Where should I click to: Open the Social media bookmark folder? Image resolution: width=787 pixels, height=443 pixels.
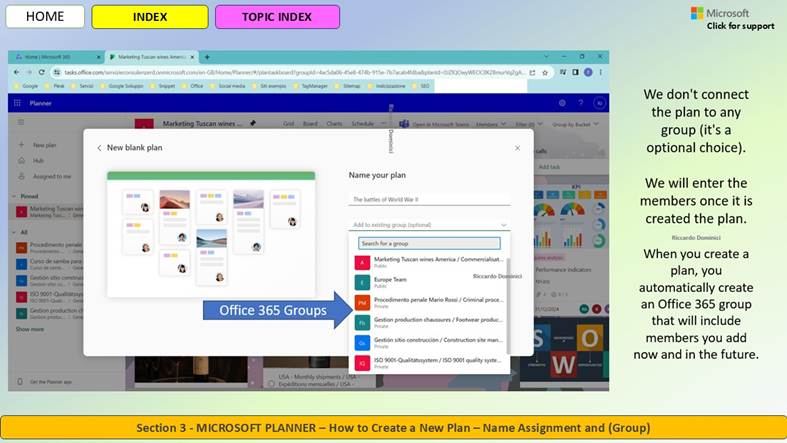click(227, 86)
